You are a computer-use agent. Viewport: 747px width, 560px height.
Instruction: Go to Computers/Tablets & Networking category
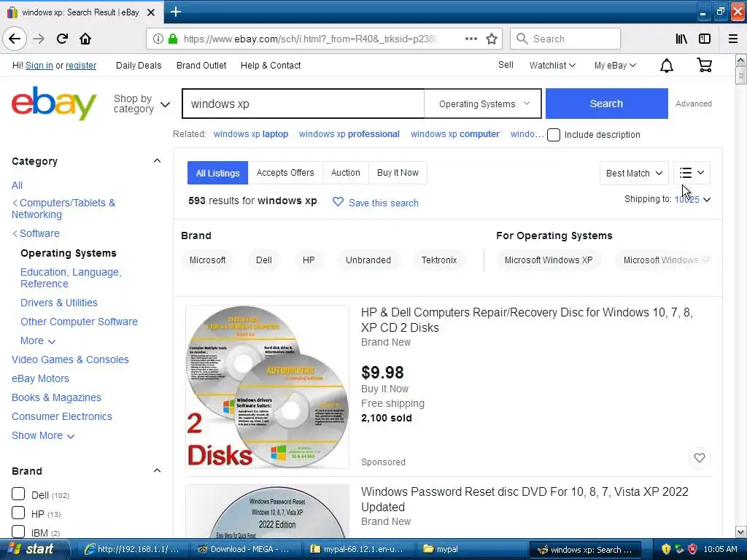coord(63,209)
